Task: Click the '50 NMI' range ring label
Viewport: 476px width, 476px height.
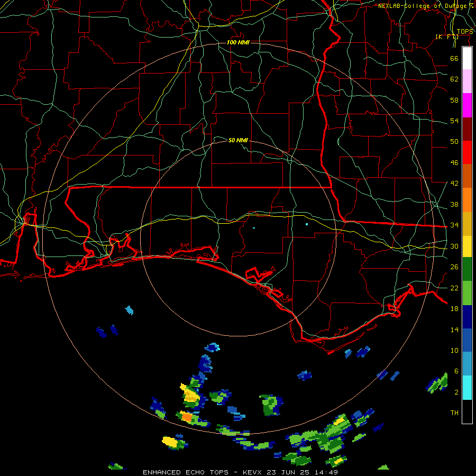Action: (238, 140)
